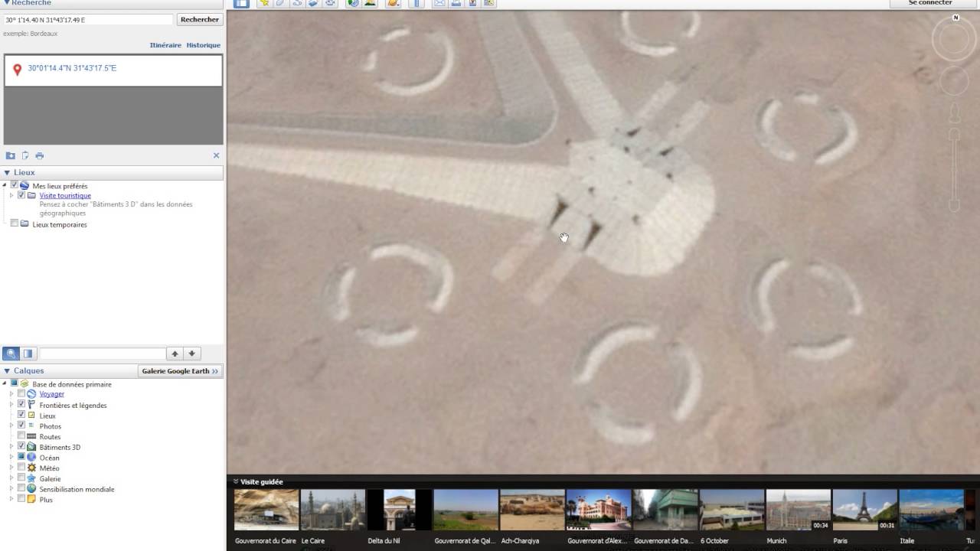Click the Bâtiments 3D building icon
The height and width of the screenshot is (551, 980).
coord(31,446)
